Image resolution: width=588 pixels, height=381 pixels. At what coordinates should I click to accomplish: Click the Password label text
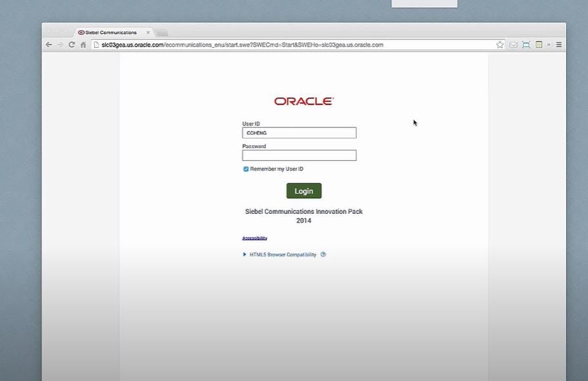pos(254,146)
